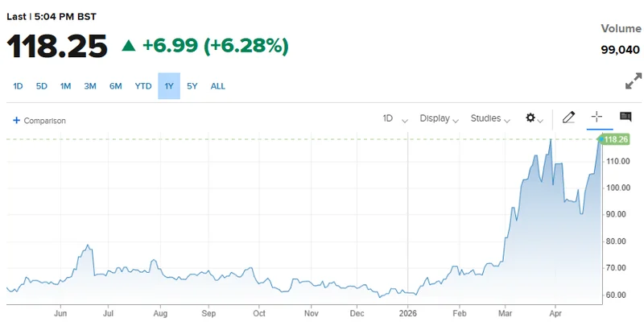
Task: Click the plus icon beside Comparison
Action: click(16, 121)
